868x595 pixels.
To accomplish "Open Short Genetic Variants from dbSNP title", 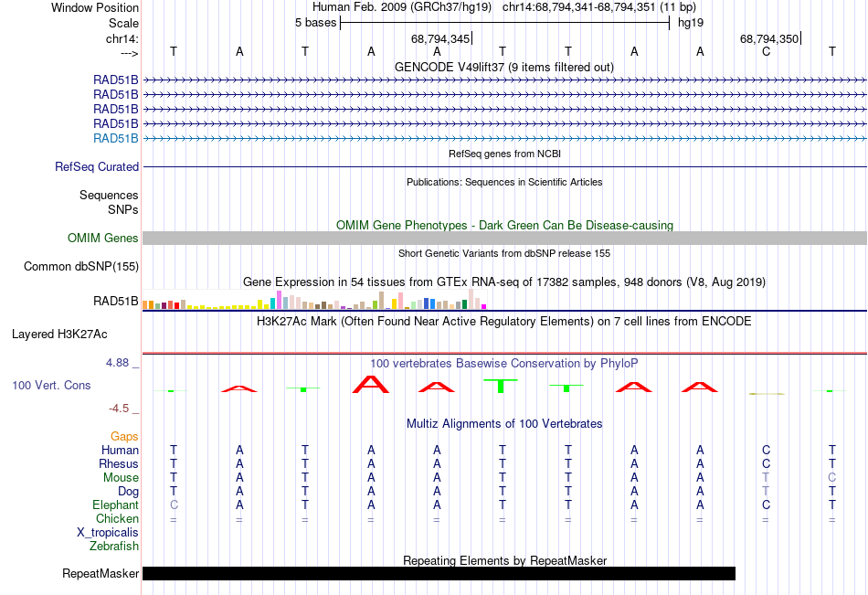I will click(x=504, y=253).
